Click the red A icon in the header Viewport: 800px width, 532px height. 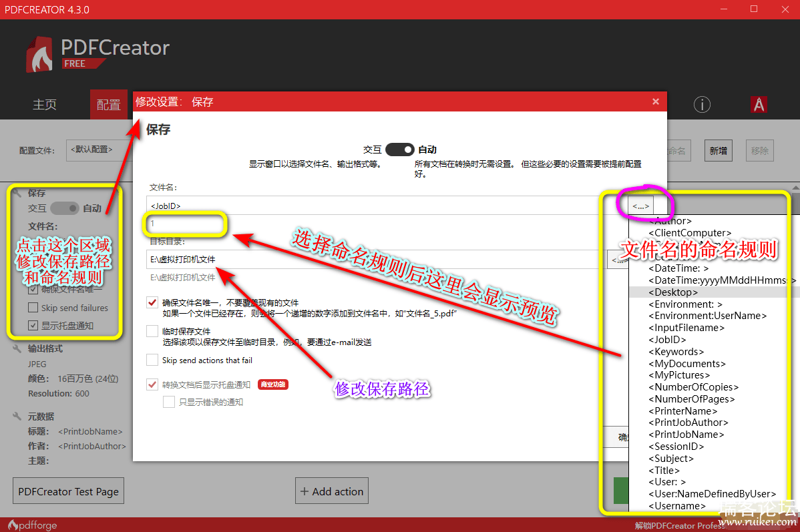click(759, 105)
